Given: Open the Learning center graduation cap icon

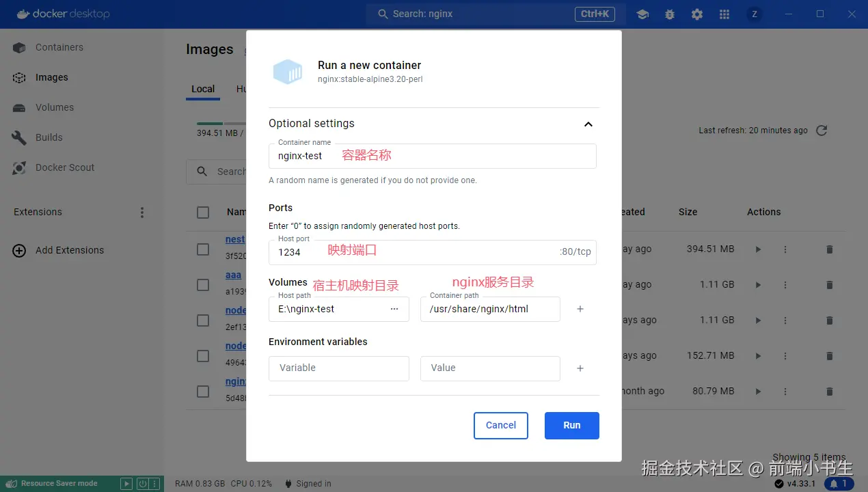Looking at the screenshot, I should (x=642, y=14).
